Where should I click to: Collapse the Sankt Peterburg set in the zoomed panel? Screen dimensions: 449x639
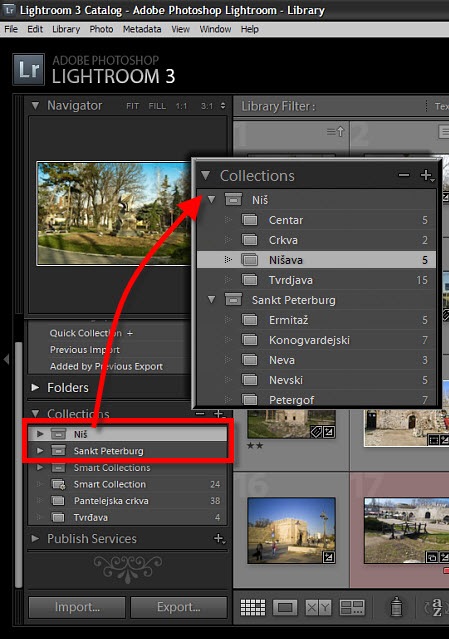click(211, 300)
